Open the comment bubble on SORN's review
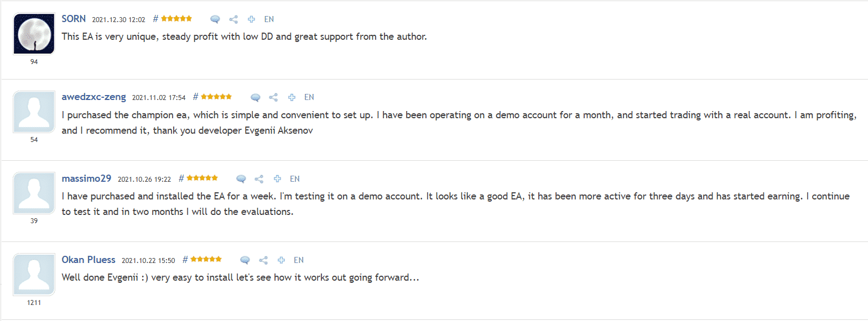868x321 pixels. 215,18
